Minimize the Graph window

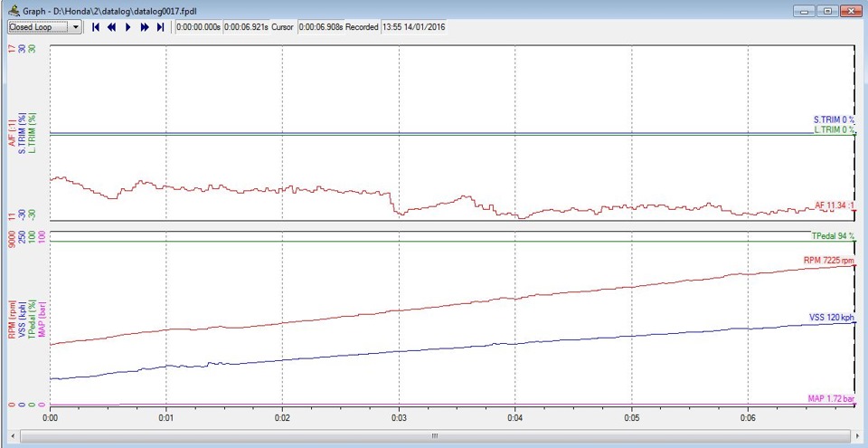coord(803,11)
